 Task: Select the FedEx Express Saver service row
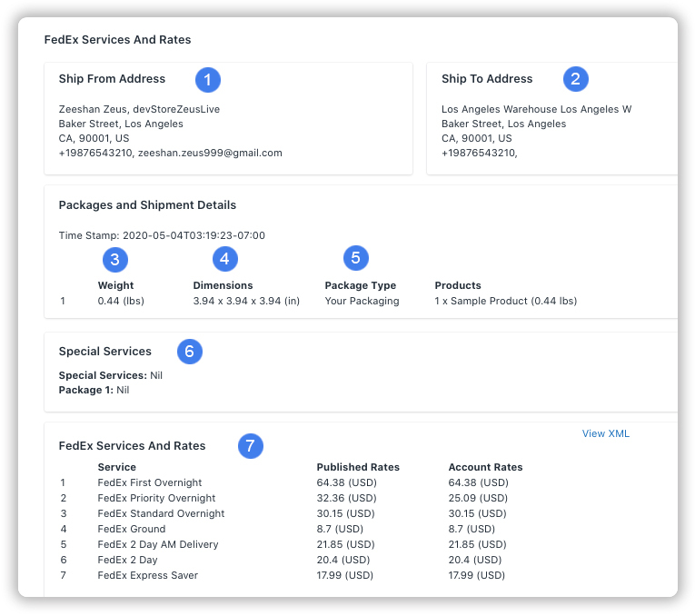[284, 575]
